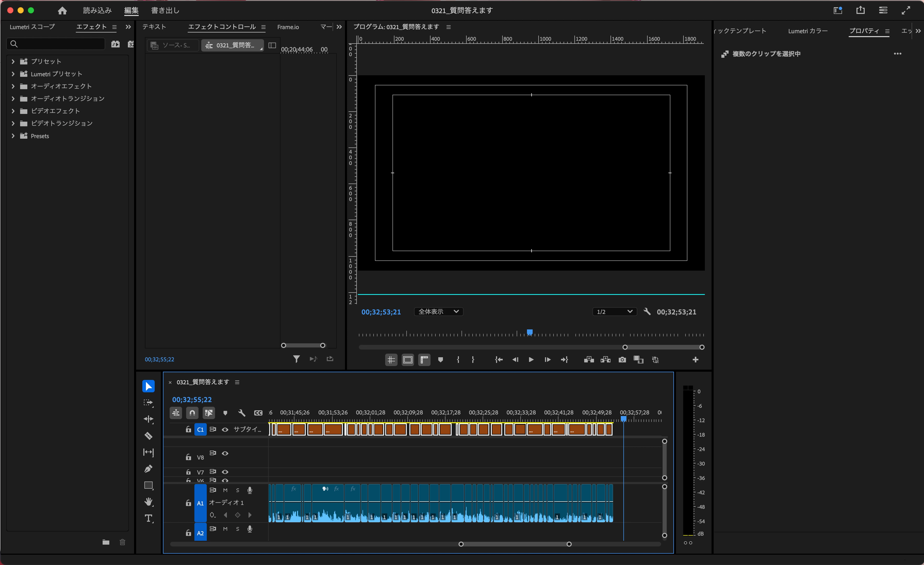The image size is (924, 565).
Task: Click the Home icon
Action: [62, 11]
